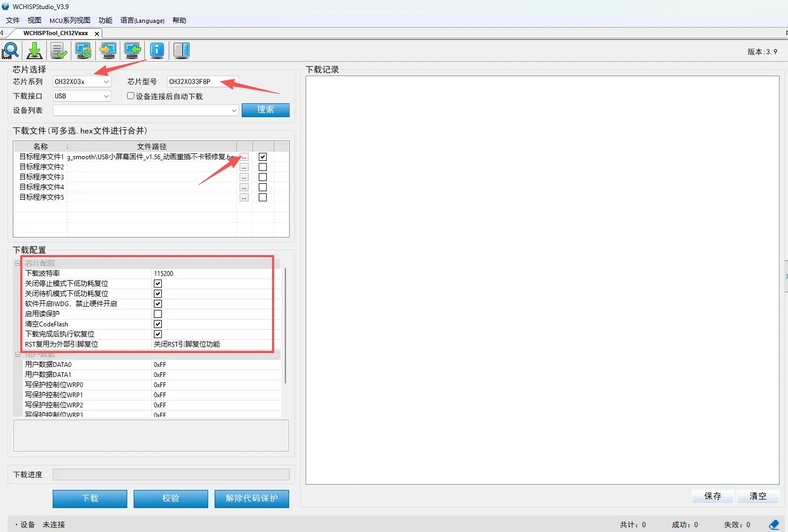Expand the 设备列表 dropdown
This screenshot has height=532, width=788.
pos(145,110)
